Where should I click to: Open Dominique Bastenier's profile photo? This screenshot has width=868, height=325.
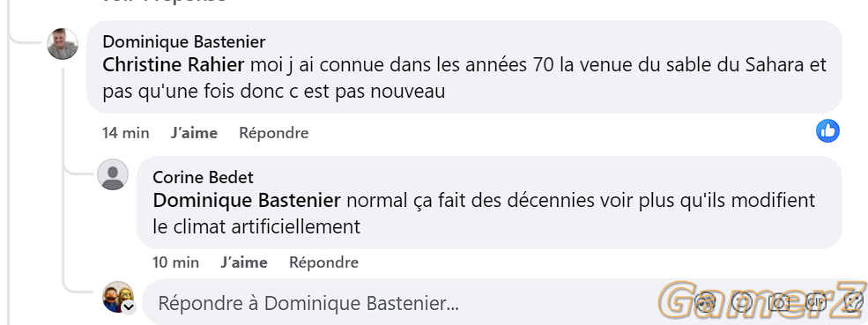pyautogui.click(x=63, y=44)
